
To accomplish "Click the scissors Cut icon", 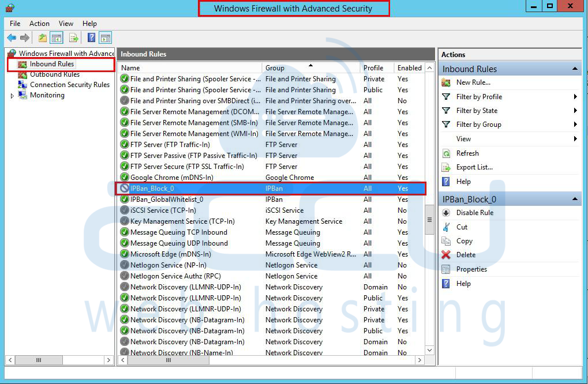I will click(446, 227).
